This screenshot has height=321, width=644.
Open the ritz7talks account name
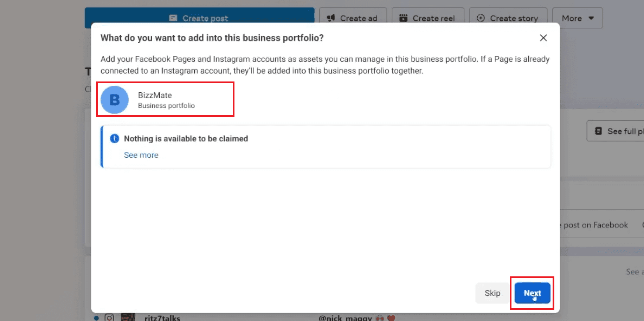click(162, 318)
